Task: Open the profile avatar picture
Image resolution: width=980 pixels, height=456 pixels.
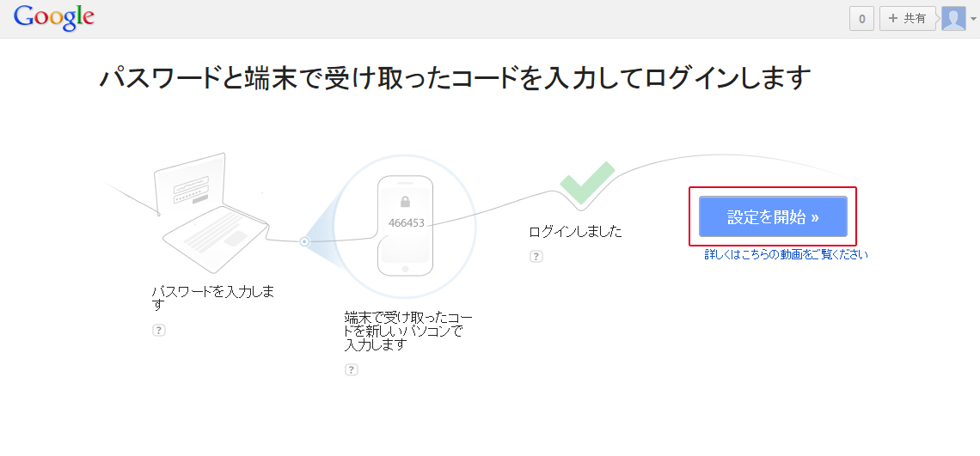Action: click(x=953, y=19)
